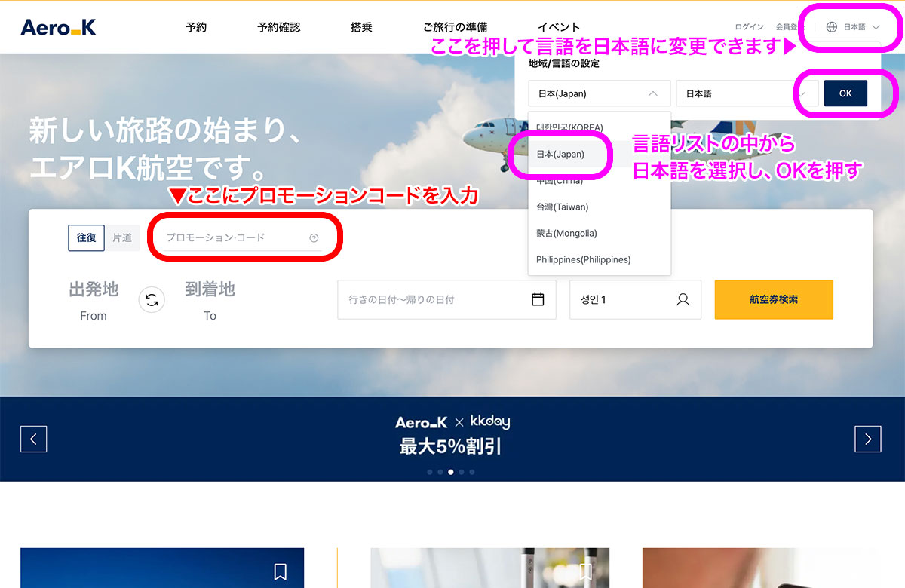
Task: Choose Philippines from the region list
Action: (x=583, y=259)
